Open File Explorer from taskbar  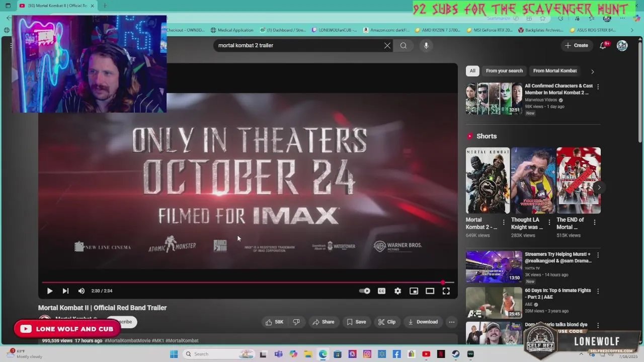pos(308,354)
